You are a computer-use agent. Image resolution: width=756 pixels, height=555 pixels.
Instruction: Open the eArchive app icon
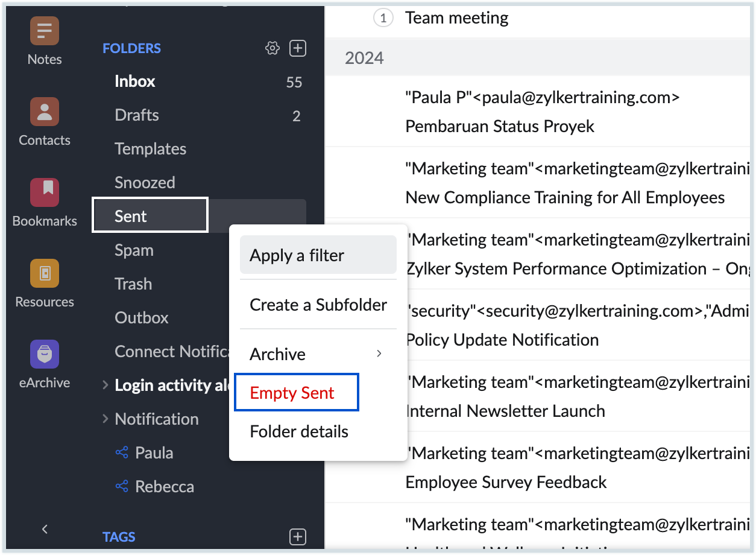(x=45, y=354)
